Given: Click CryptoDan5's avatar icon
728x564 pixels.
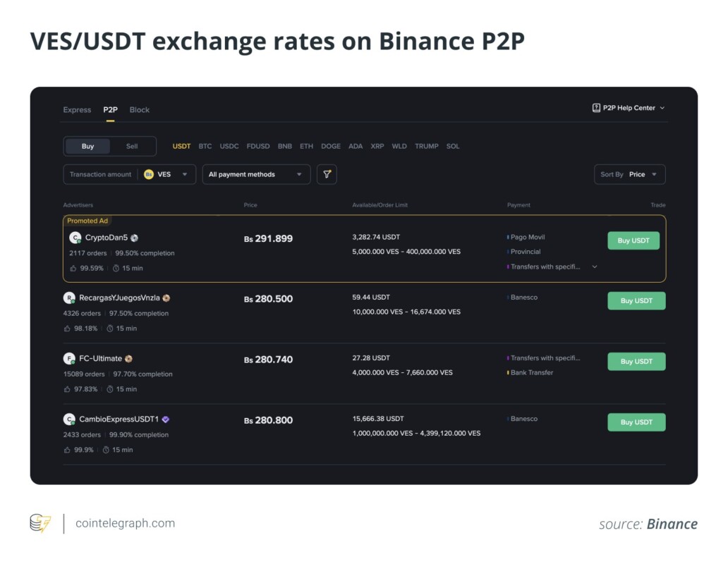Looking at the screenshot, I should [75, 238].
